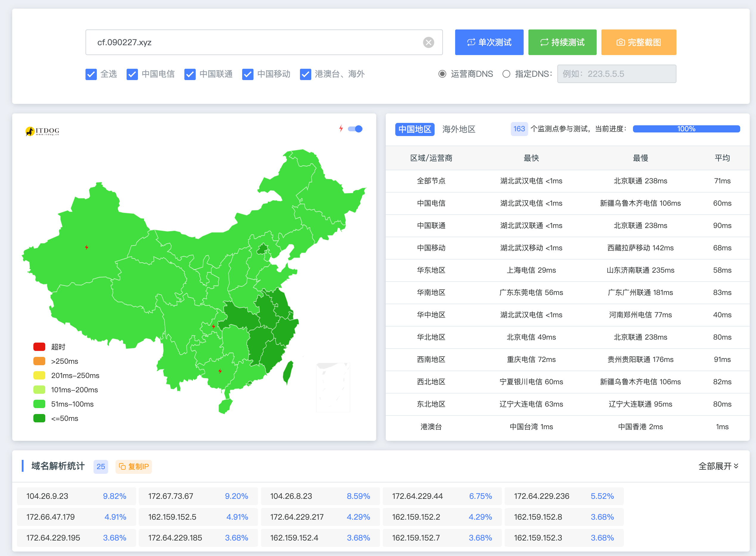Click the IP entry 172.64.229.195

77,538
